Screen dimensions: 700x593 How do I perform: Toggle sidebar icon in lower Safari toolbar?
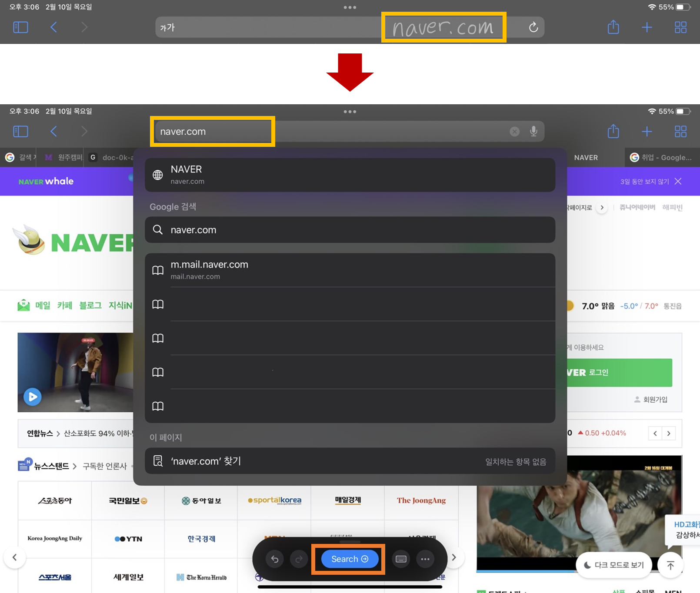coord(20,131)
